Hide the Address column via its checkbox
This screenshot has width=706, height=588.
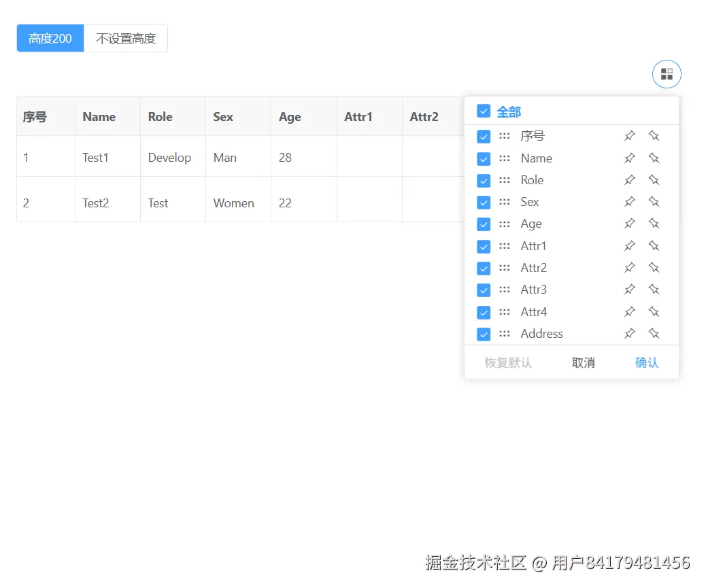click(484, 334)
